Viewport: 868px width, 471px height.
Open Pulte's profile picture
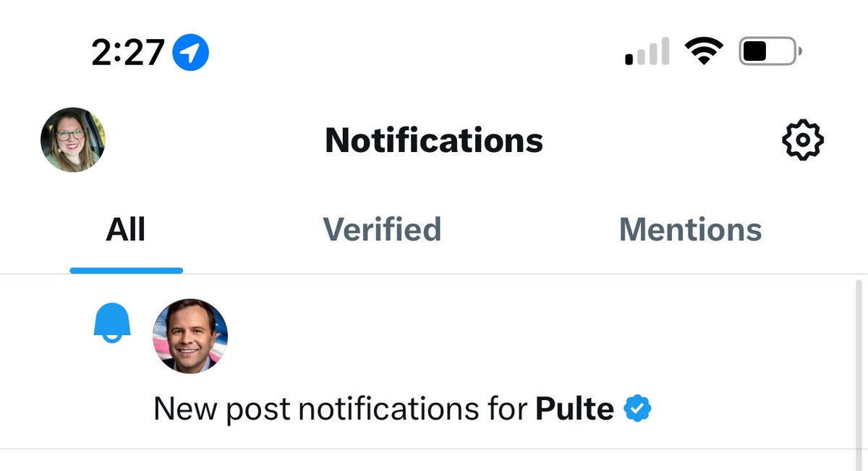[190, 336]
